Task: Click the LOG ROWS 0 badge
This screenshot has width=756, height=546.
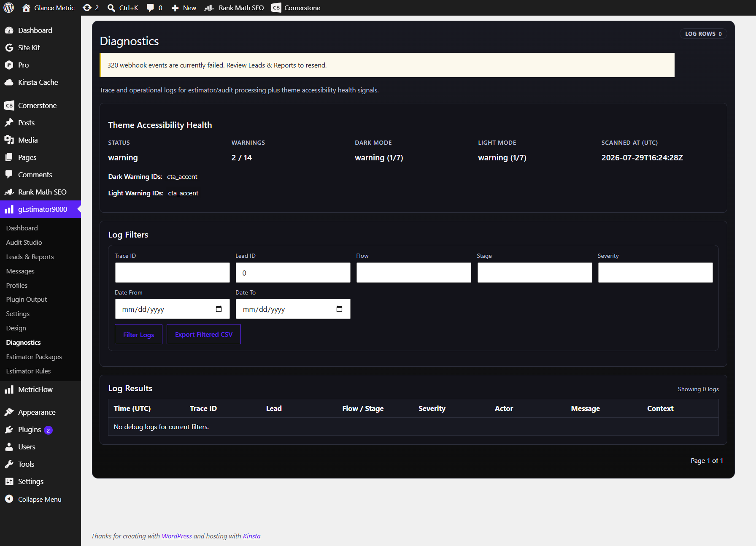Action: (703, 34)
